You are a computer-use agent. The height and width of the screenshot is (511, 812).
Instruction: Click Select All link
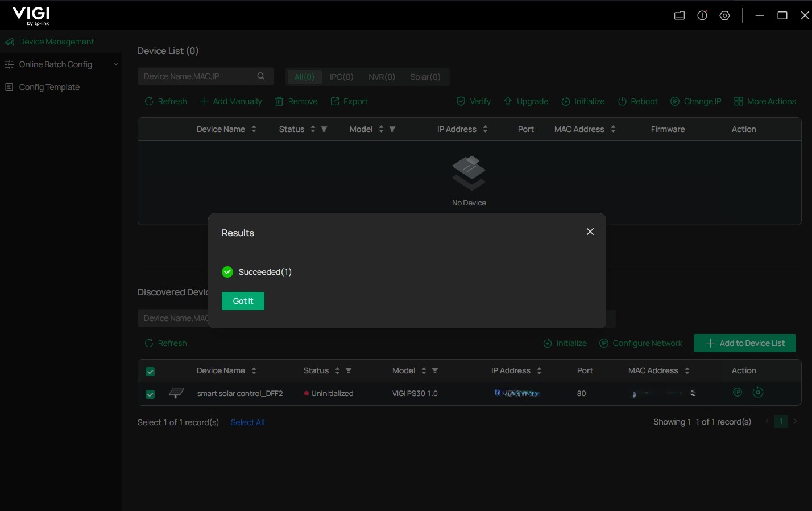[247, 422]
